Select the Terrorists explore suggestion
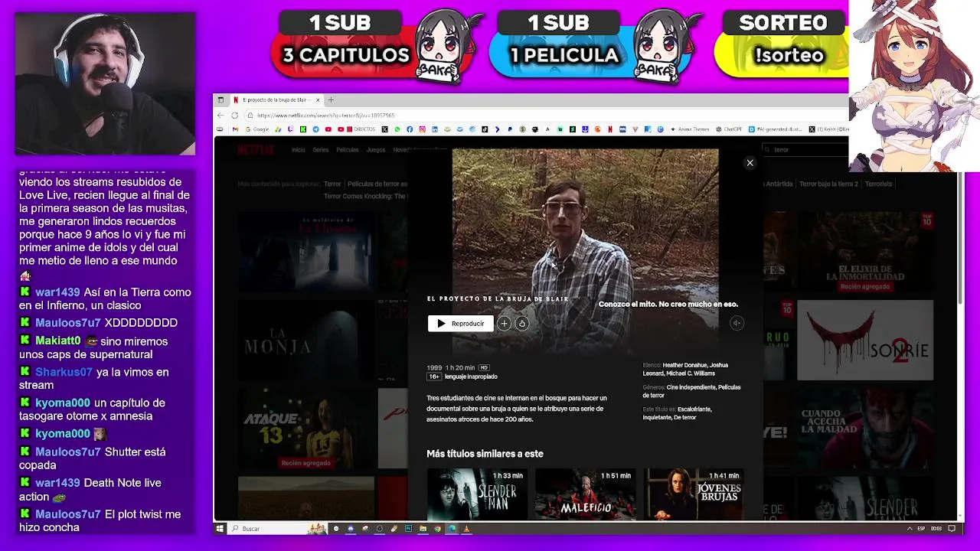Viewport: 980px width, 551px height. (x=878, y=184)
